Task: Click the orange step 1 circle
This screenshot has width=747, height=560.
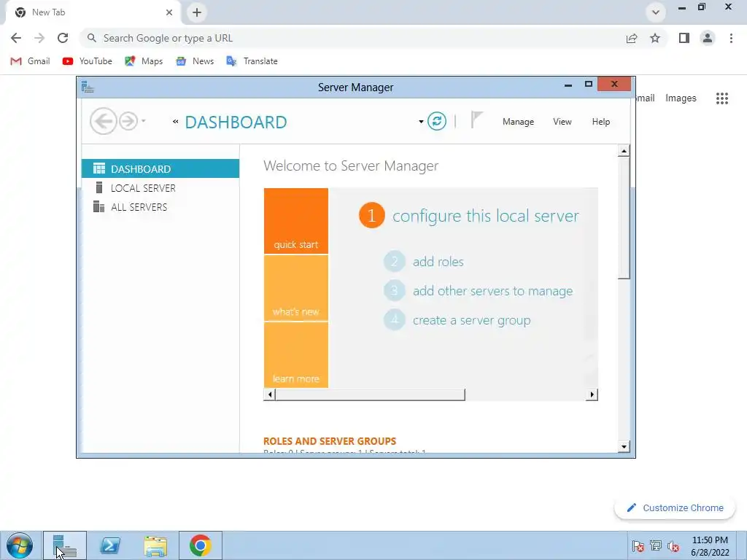Action: (x=371, y=215)
